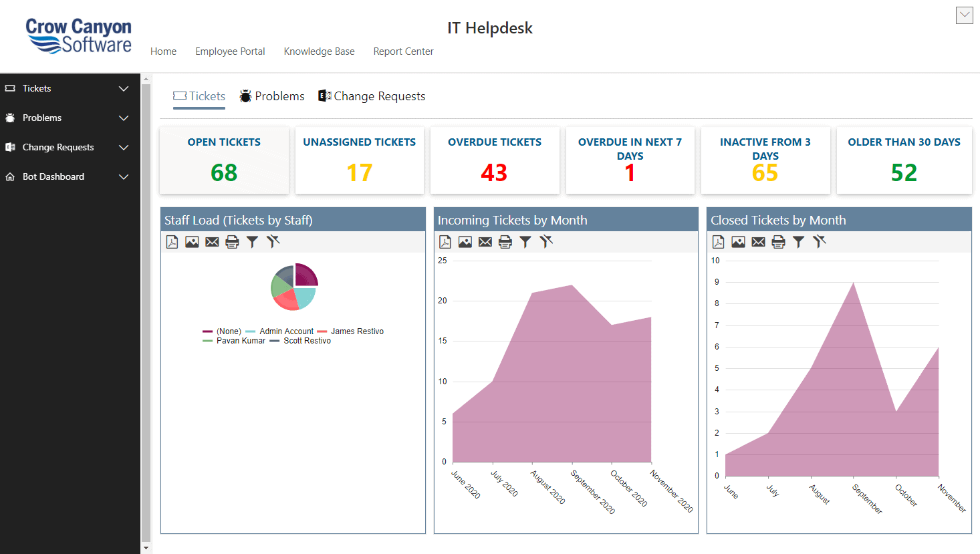980x554 pixels.
Task: Save Staff Load chart as image
Action: tap(192, 242)
